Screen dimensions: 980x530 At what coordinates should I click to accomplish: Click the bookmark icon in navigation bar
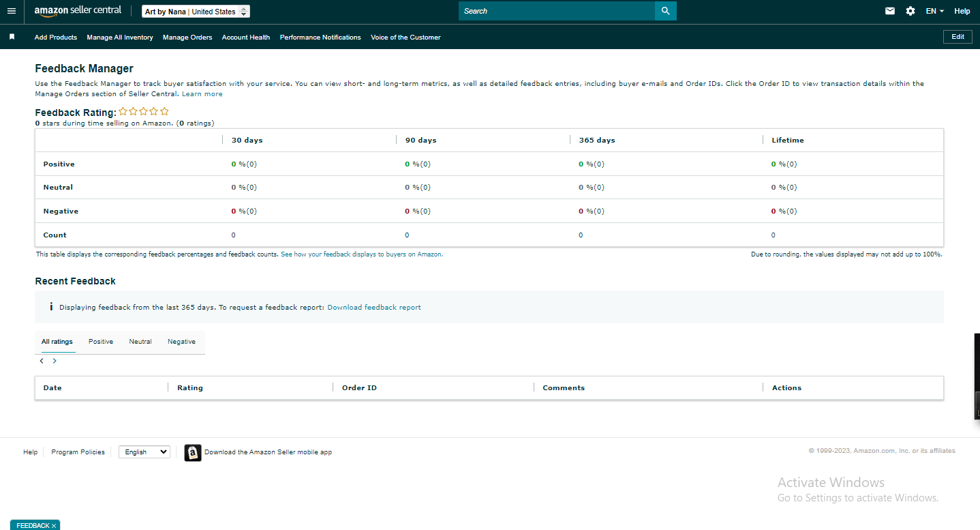[x=12, y=37]
